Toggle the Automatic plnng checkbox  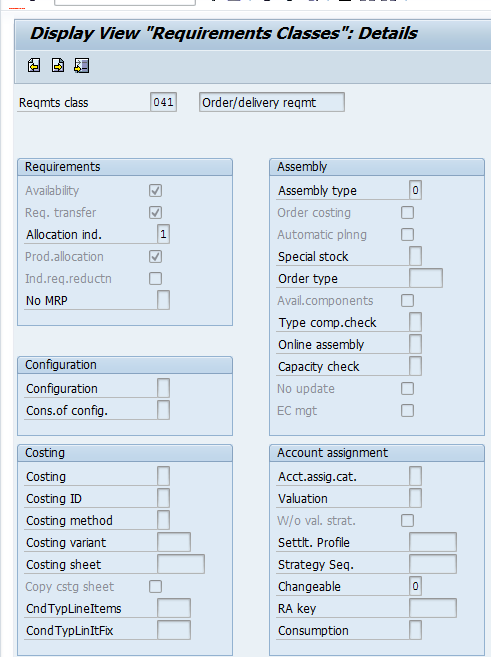[x=407, y=234]
